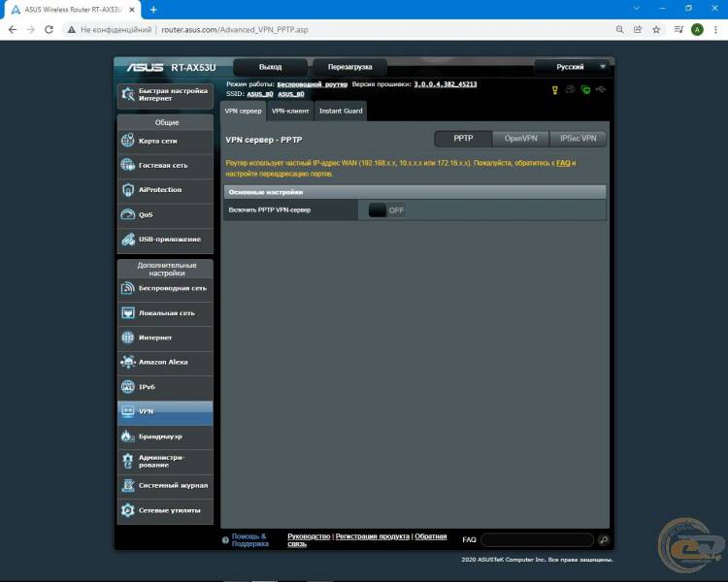Click the FAQ search magnifier button

604,539
